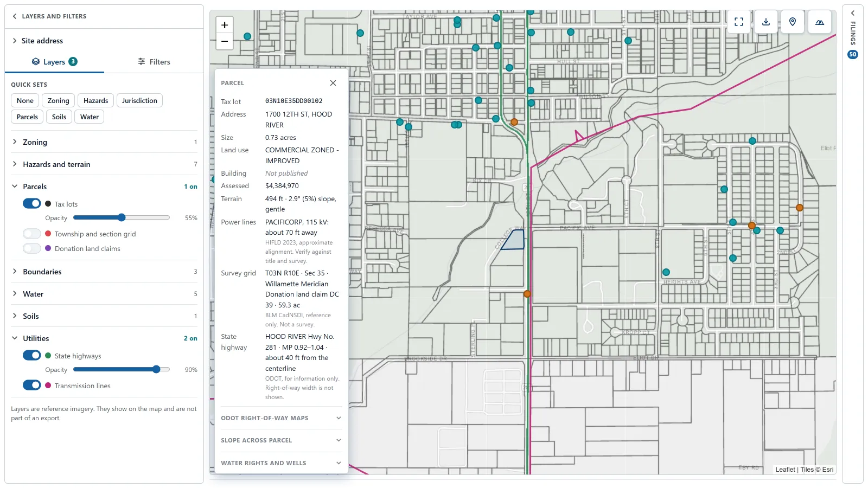The height and width of the screenshot is (488, 868).
Task: Collapse the Layers and Filters panel back arrow
Action: pos(15,16)
